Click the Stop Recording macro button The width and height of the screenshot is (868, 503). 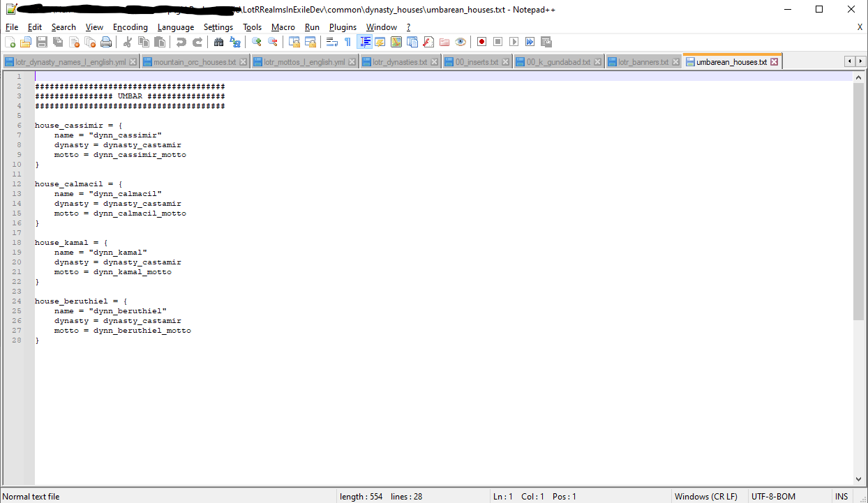click(498, 42)
